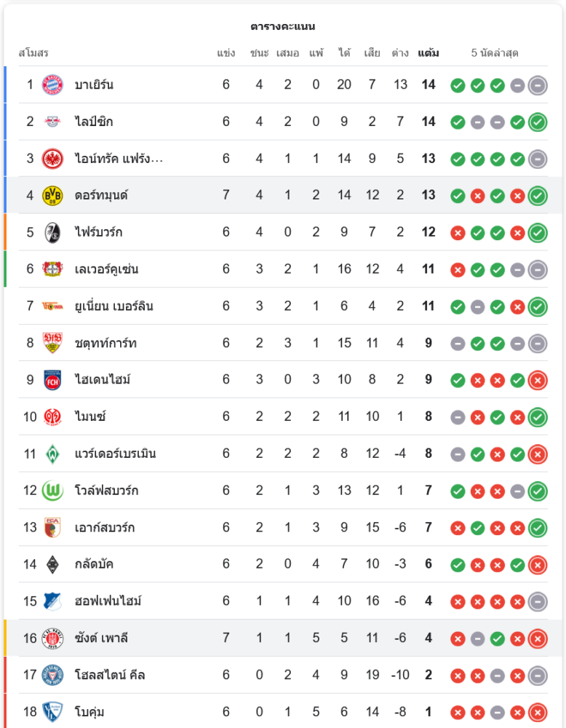This screenshot has width=566, height=728.
Task: Open the กลัดบัค team link
Action: pos(94,564)
